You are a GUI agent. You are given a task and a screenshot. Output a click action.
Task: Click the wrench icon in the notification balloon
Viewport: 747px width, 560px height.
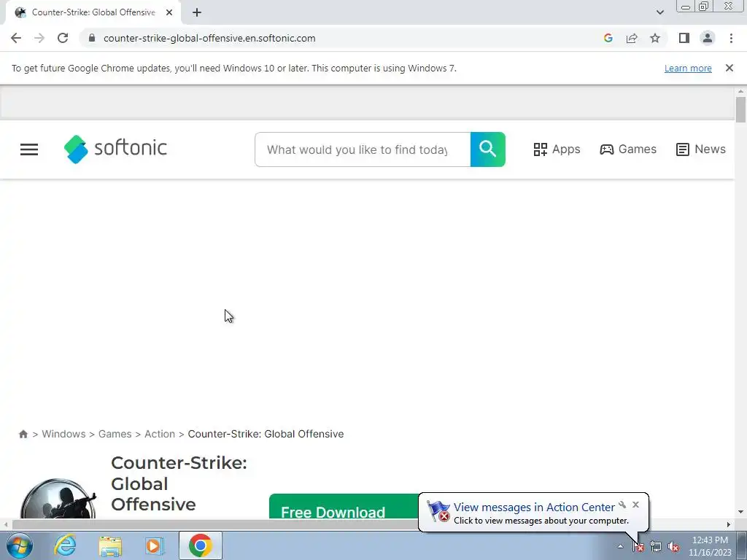pyautogui.click(x=622, y=505)
